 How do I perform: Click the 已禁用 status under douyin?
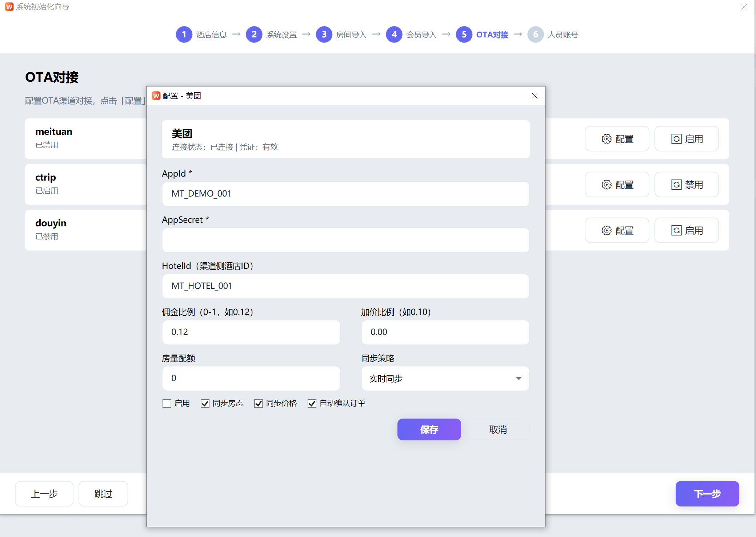tap(47, 237)
